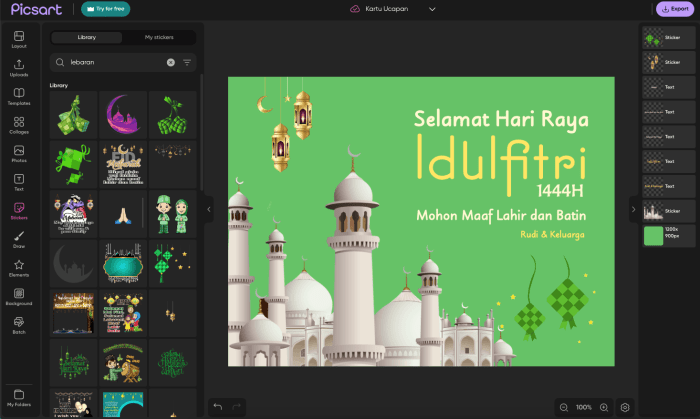700x419 pixels.
Task: Click the redo arrow
Action: 237,407
